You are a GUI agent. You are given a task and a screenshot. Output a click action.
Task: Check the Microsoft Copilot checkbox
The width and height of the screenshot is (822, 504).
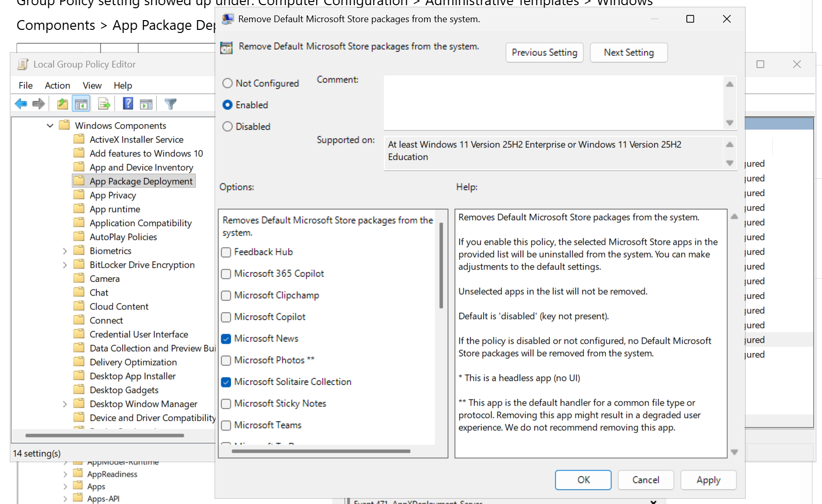point(226,317)
